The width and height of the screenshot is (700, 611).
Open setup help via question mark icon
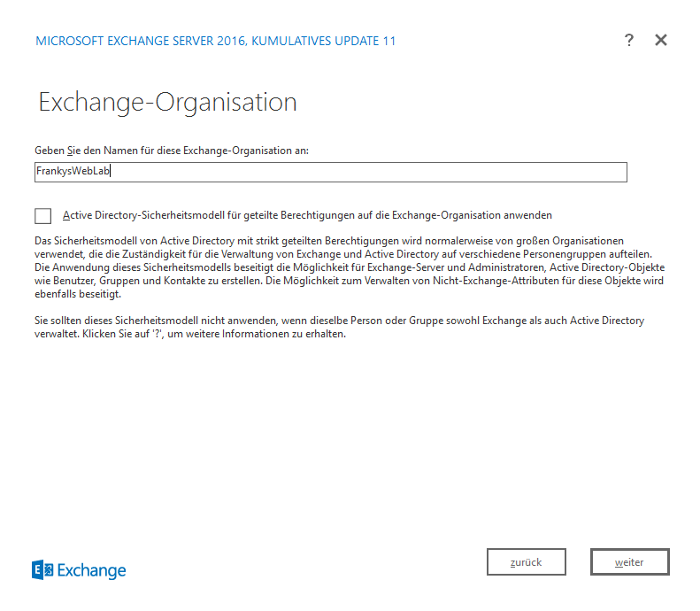(x=628, y=40)
